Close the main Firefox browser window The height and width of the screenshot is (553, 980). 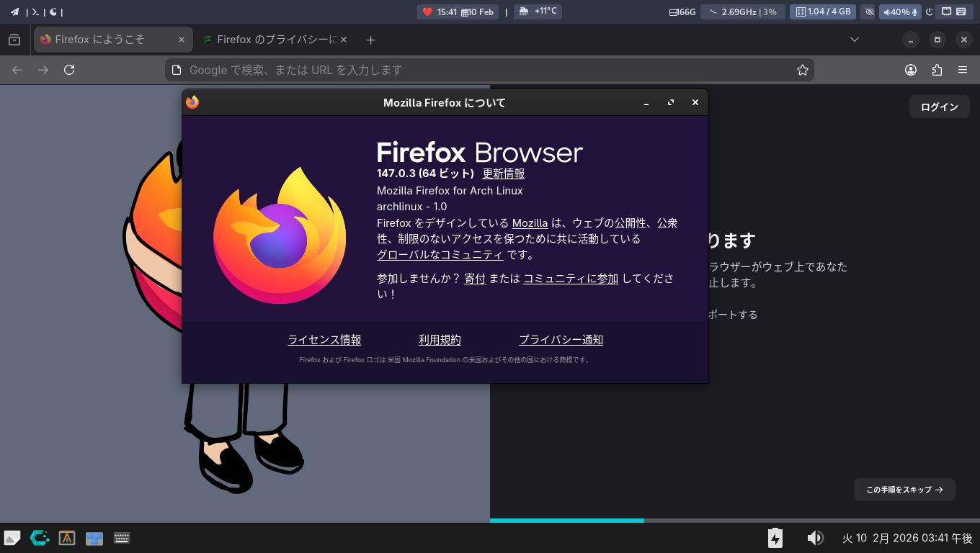(964, 40)
